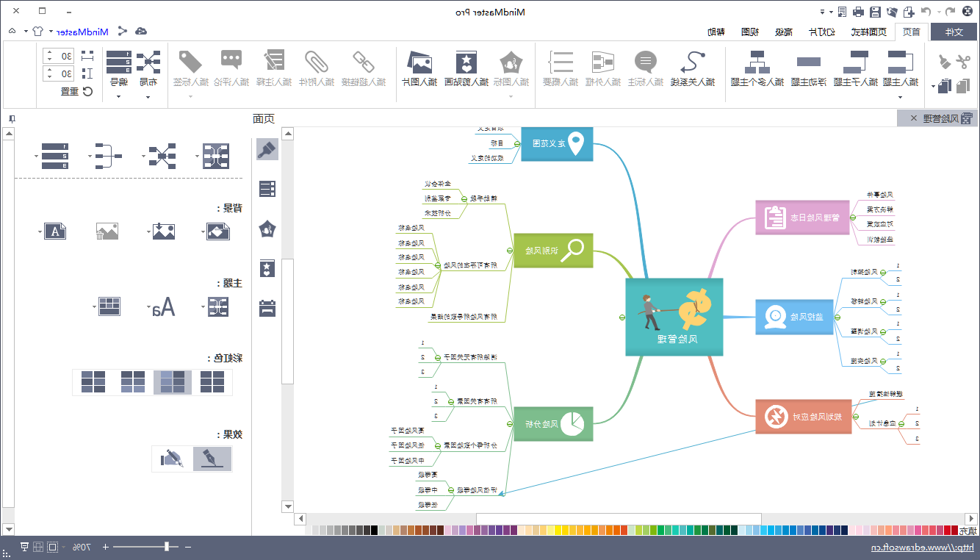This screenshot has width=980, height=560.
Task: Click the 插入注释 note icon
Action: pyautogui.click(x=275, y=62)
